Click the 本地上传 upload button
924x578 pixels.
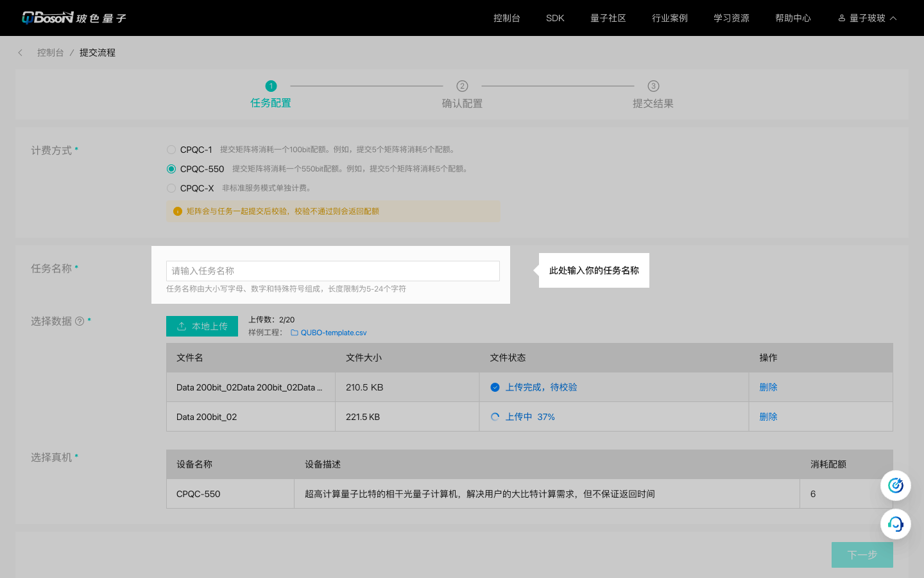(x=202, y=326)
